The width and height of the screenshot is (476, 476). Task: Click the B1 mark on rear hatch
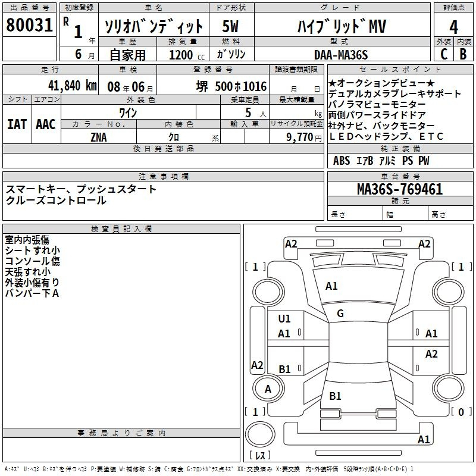coord(335,396)
